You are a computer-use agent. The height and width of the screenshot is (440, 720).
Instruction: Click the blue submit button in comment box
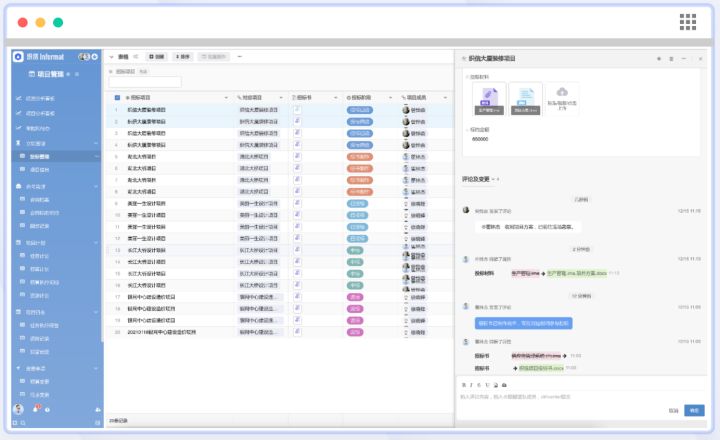pyautogui.click(x=696, y=410)
